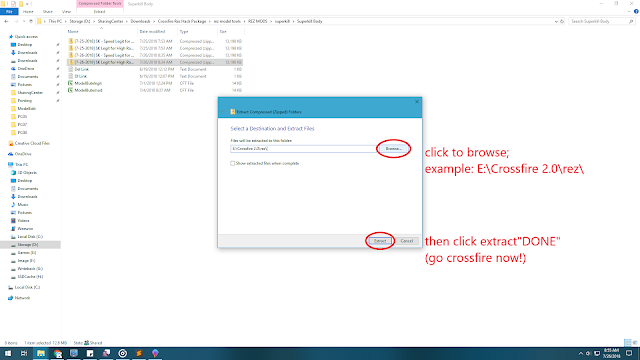Open Creative Cloud Files in sidebar
This screenshot has height=360, width=640.
[32, 143]
